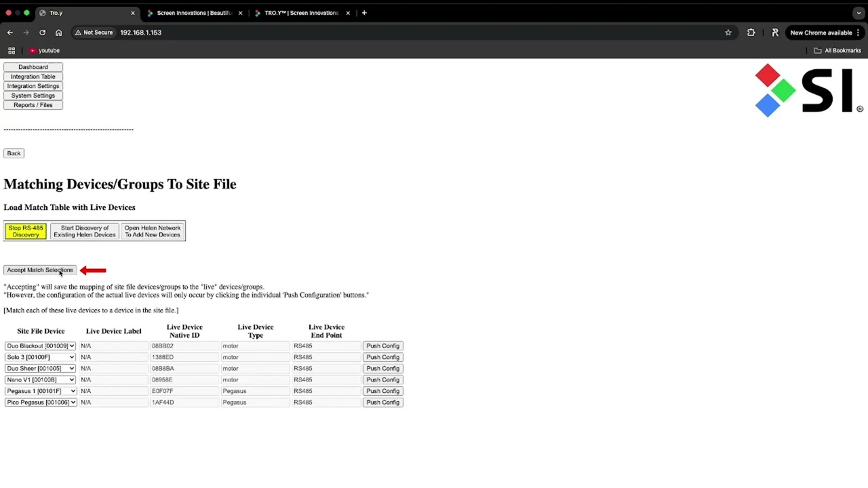868x488 pixels.
Task: Start Discovery of Existing Helen Devices
Action: click(x=85, y=231)
